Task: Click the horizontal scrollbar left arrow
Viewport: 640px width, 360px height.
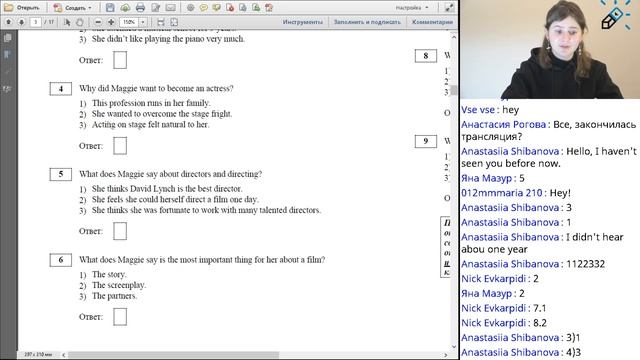Action: pos(64,355)
